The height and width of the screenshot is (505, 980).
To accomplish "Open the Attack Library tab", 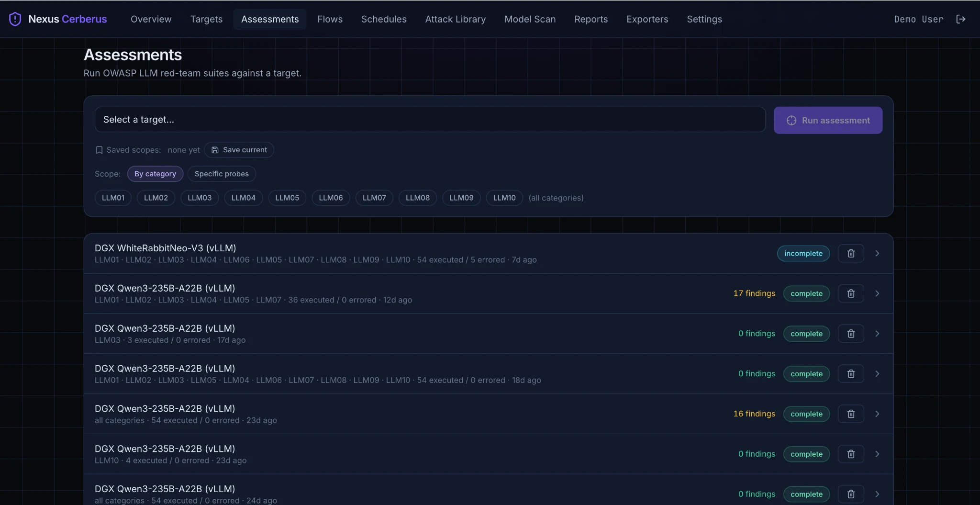I will click(456, 19).
